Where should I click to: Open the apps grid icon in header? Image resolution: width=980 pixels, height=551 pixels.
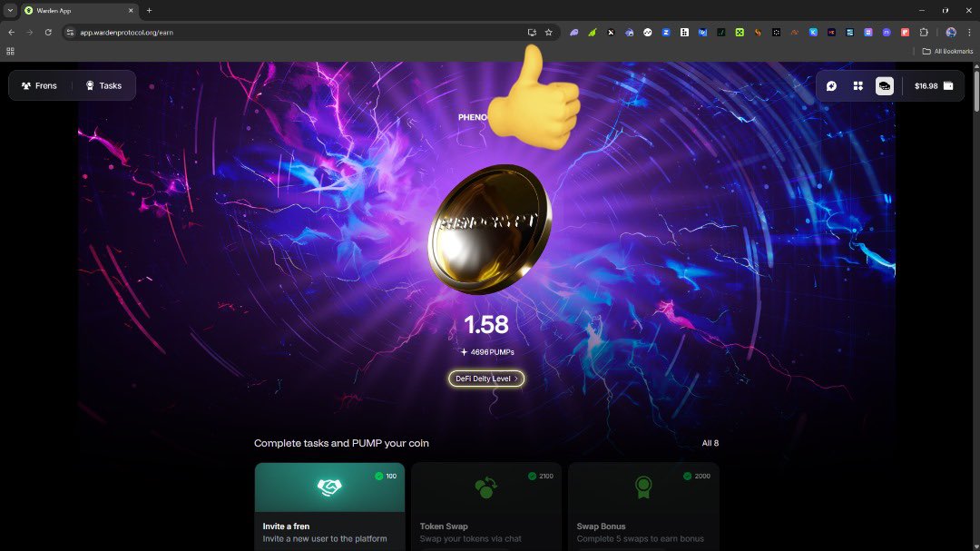pyautogui.click(x=858, y=85)
